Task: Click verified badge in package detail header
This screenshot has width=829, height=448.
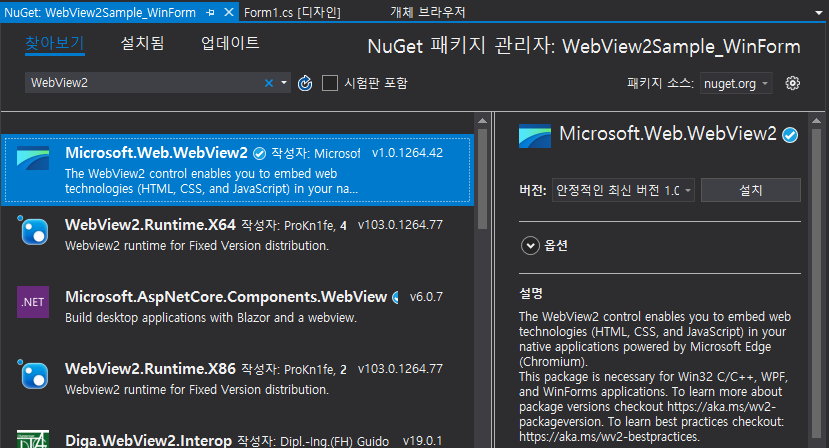Action: tap(790, 135)
